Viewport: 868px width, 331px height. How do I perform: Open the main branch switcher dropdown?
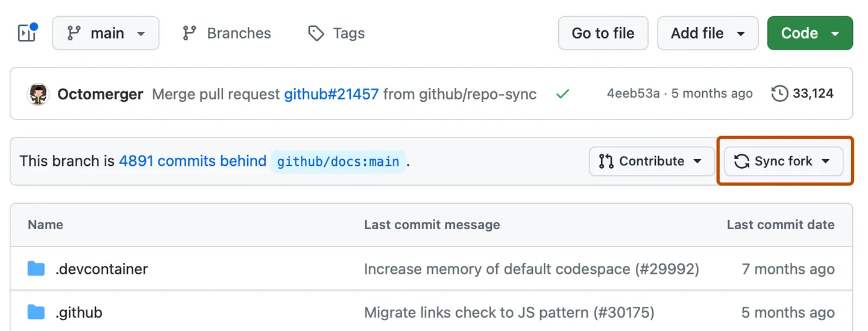106,33
